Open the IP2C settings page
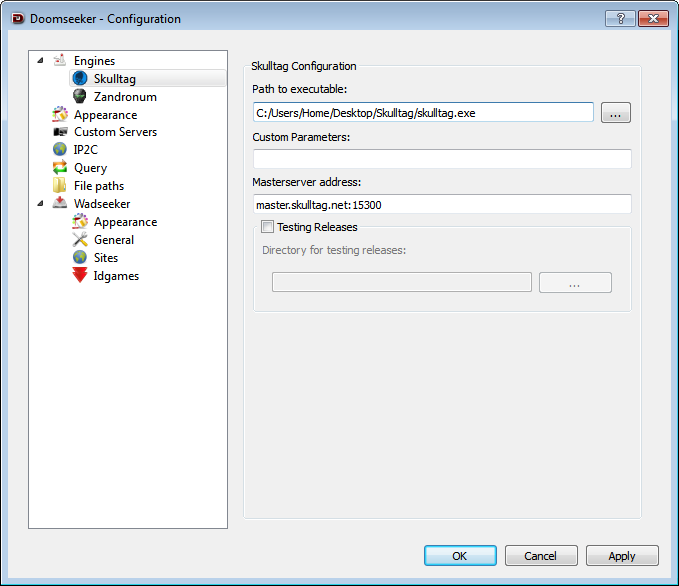This screenshot has height=586, width=679. tap(86, 149)
